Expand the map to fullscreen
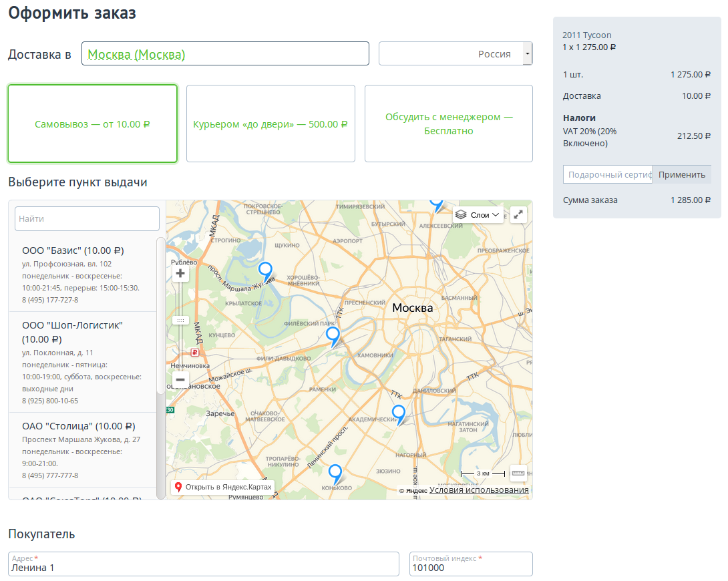728x581 pixels. (x=518, y=214)
